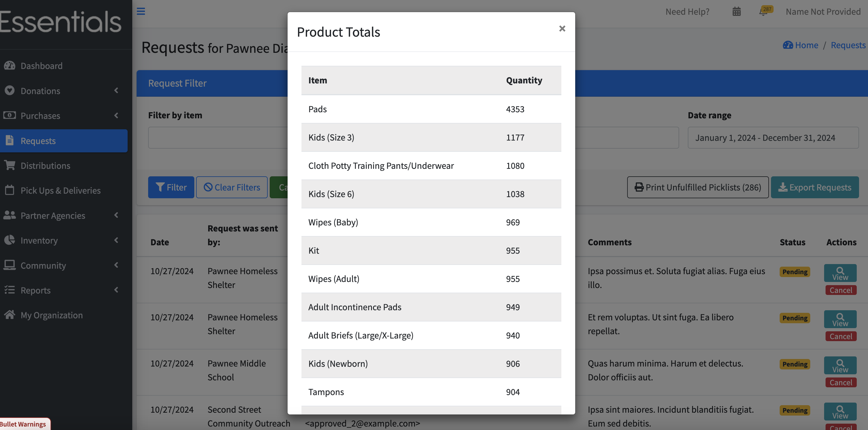The width and height of the screenshot is (868, 430).
Task: Open the Name Not Provided user menu
Action: 823,12
